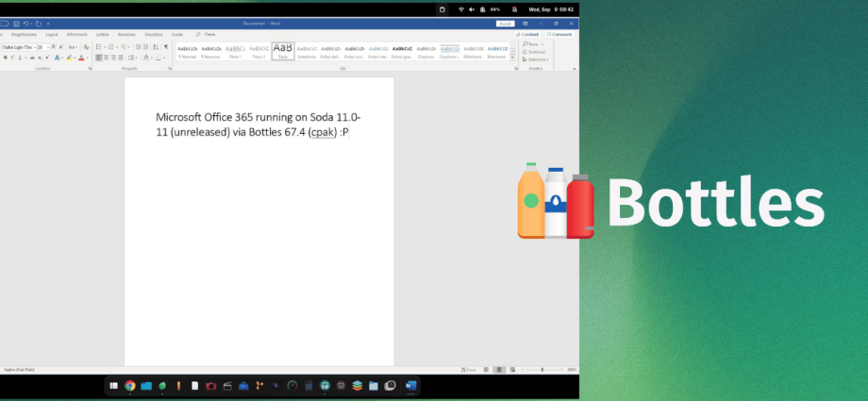Switch to the Lettere tab

tap(103, 34)
